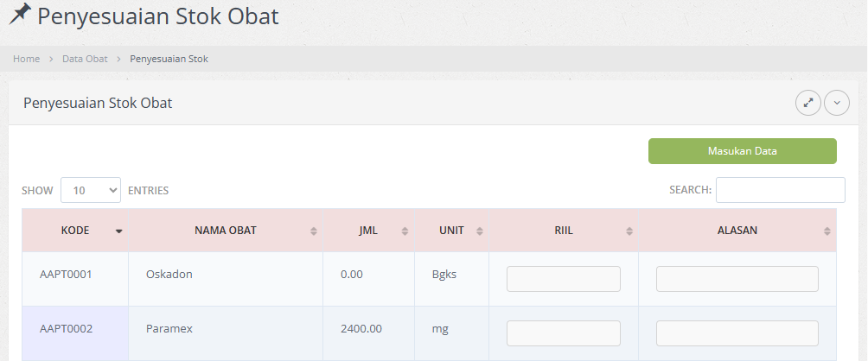Sort by UNIT column icon

point(479,231)
